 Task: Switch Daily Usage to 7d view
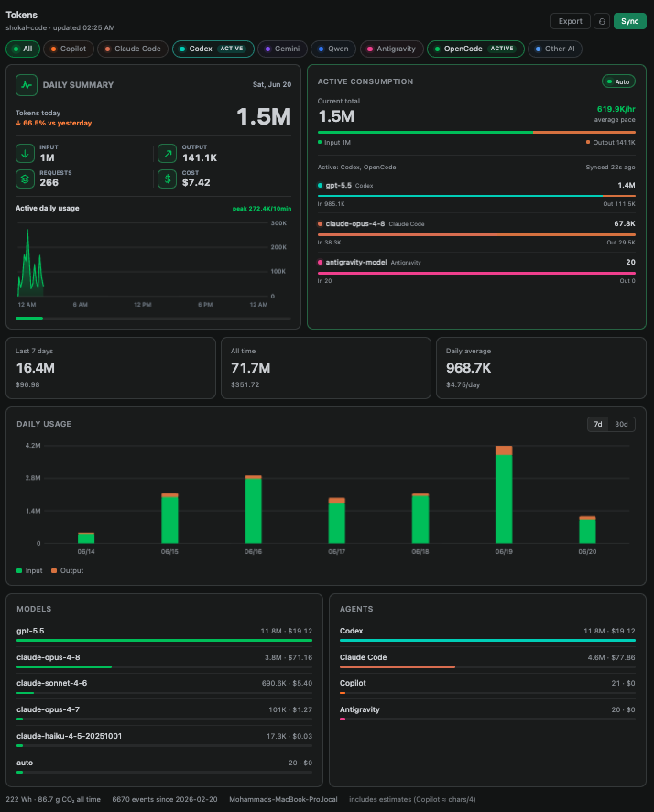pos(598,424)
